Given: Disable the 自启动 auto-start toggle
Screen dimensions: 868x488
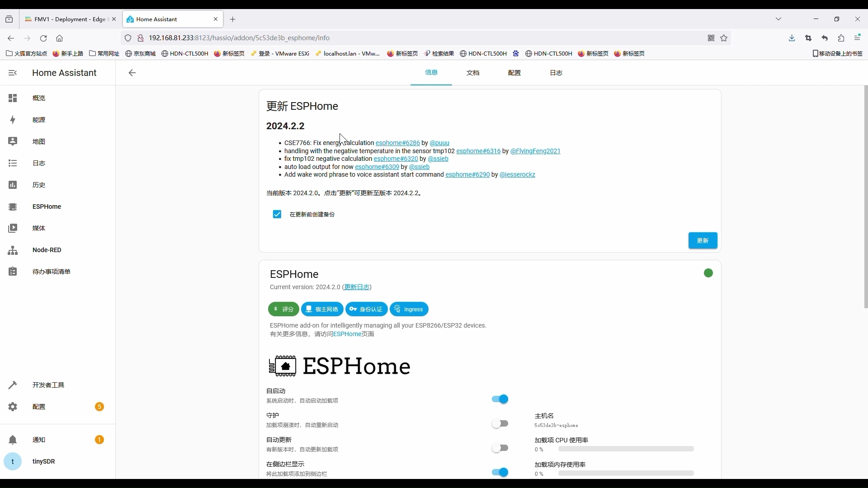Looking at the screenshot, I should coord(500,399).
